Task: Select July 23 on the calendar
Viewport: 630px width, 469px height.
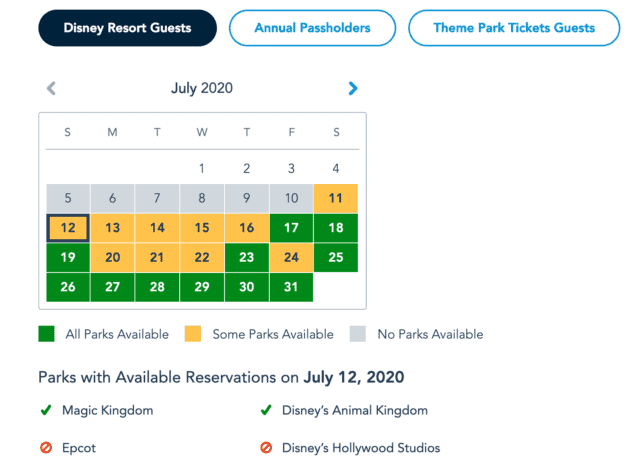Action: [x=247, y=257]
